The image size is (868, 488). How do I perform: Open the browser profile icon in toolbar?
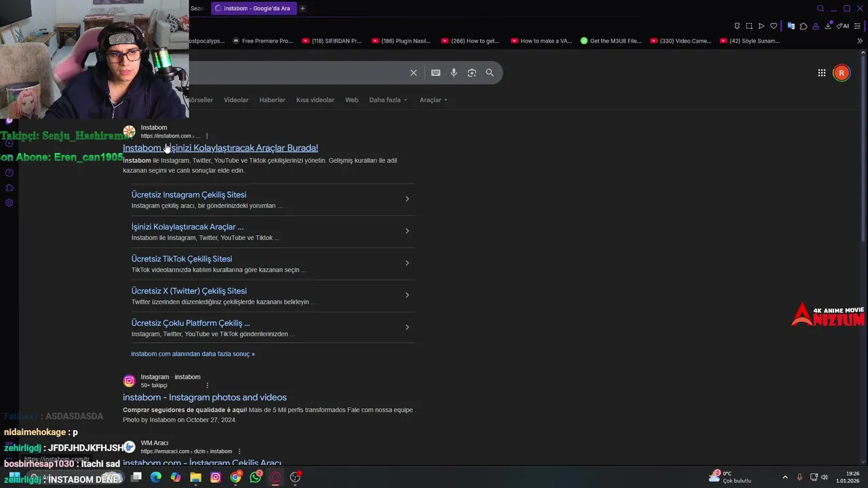(x=816, y=26)
